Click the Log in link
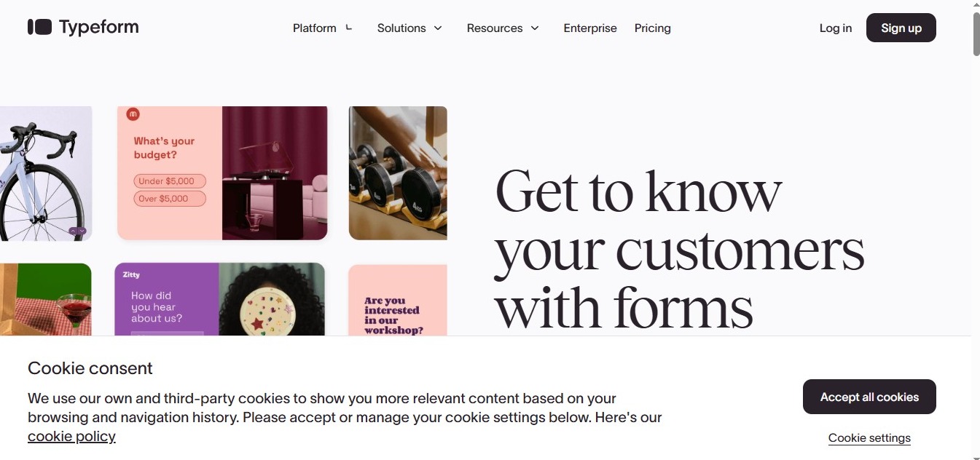This screenshot has height=460, width=980. pos(835,28)
